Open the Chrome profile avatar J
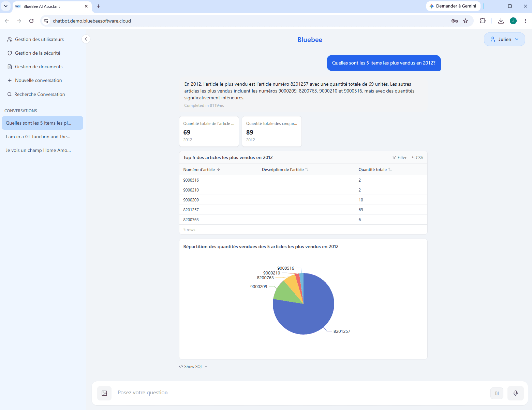 coord(513,21)
